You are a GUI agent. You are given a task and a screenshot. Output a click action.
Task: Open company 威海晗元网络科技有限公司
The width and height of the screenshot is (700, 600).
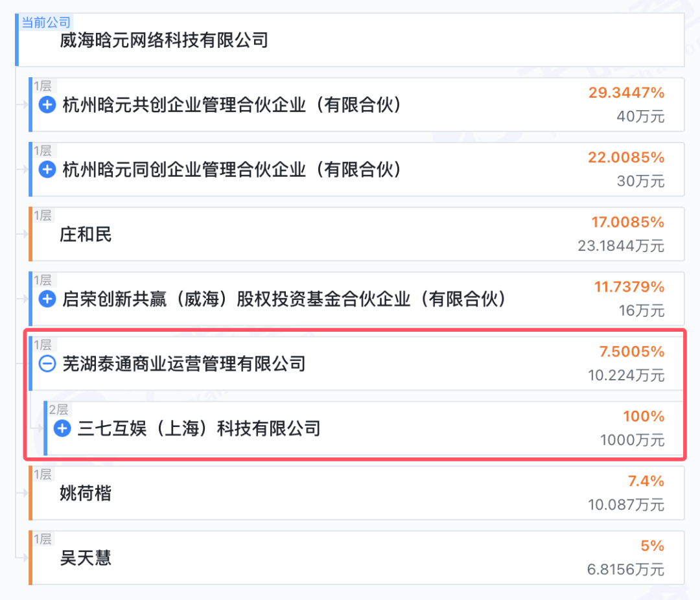tap(163, 41)
